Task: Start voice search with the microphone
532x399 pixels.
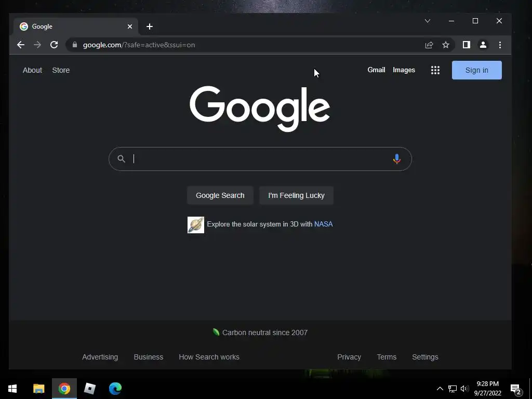Action: (x=396, y=159)
